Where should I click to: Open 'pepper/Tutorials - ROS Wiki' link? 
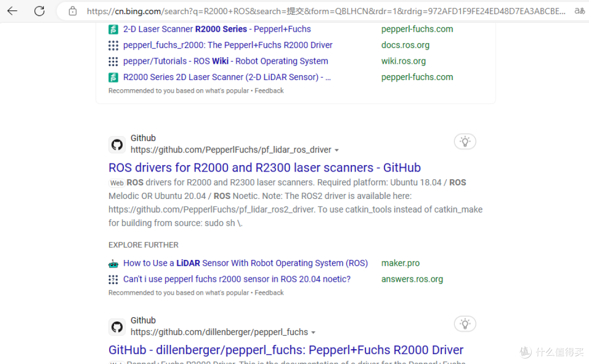point(225,61)
